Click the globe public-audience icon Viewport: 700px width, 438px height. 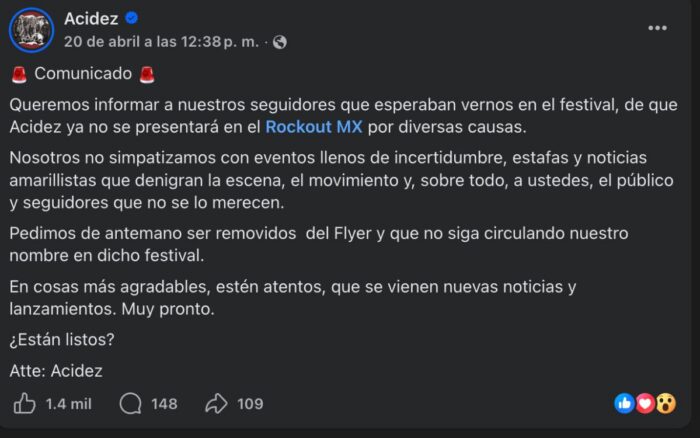coord(280,42)
